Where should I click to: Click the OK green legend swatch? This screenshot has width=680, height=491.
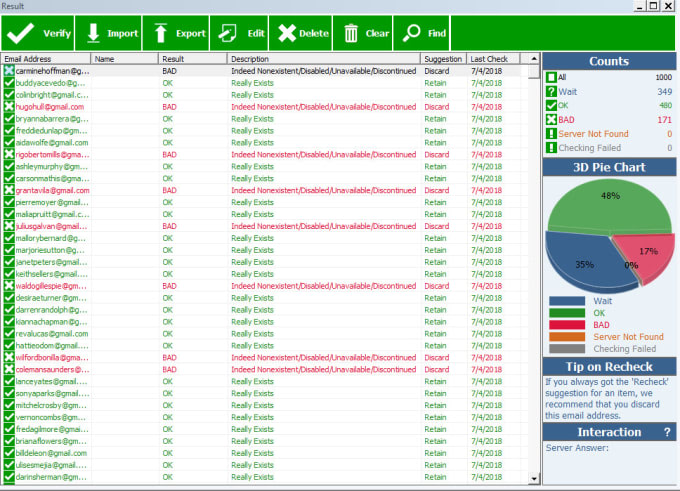coord(567,313)
